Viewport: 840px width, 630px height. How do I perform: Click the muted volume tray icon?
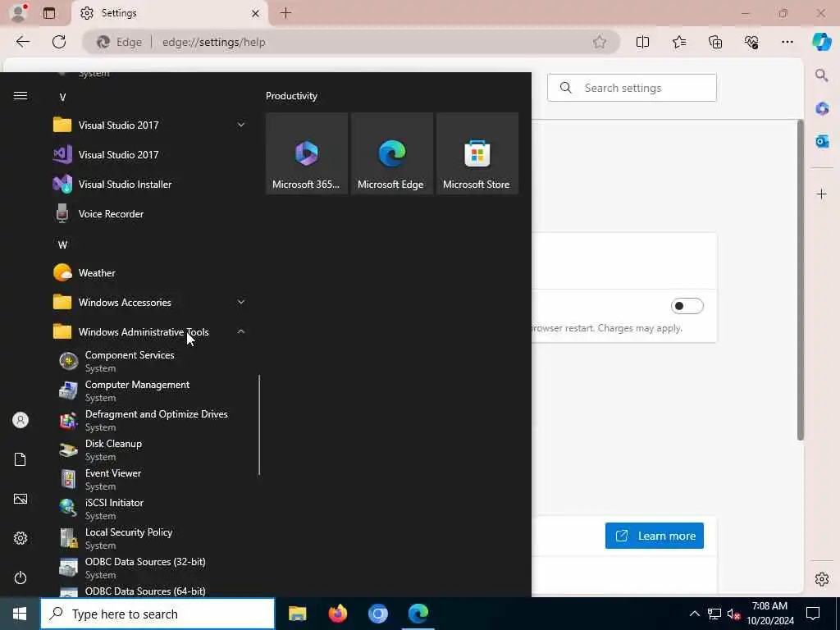[x=733, y=614]
